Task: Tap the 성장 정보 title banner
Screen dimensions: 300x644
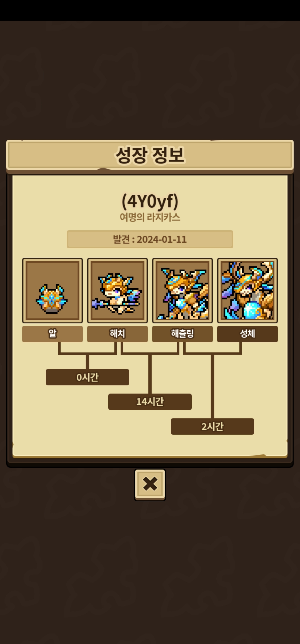Action: (150, 155)
